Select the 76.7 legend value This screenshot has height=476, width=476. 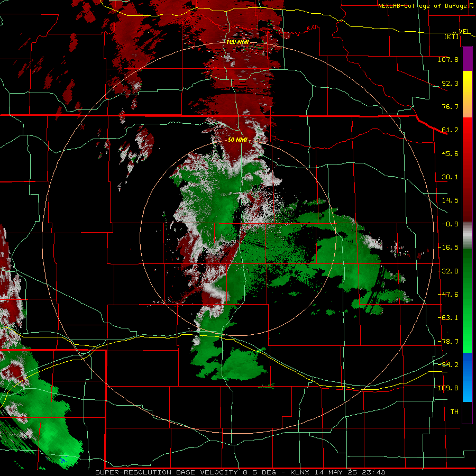point(450,106)
